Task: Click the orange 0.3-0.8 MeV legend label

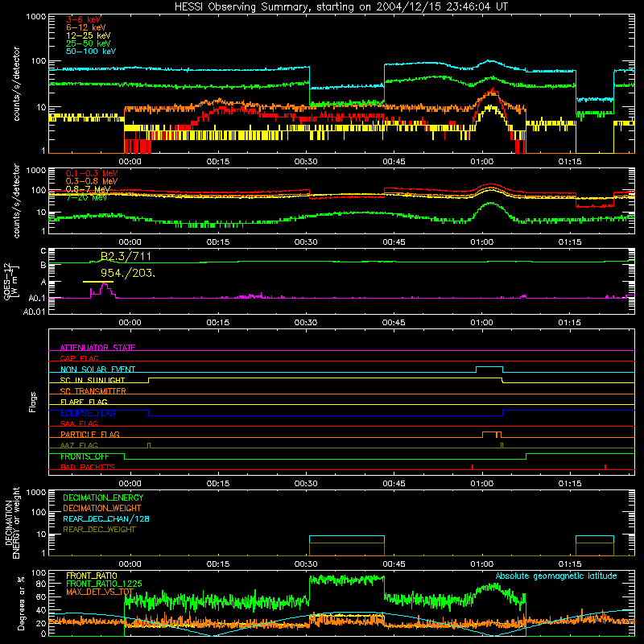Action: click(x=92, y=181)
